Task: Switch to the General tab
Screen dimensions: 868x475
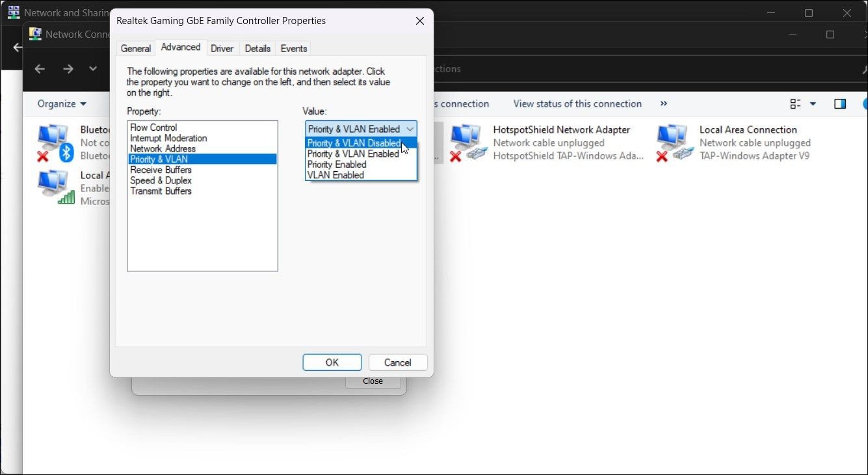Action: 136,48
